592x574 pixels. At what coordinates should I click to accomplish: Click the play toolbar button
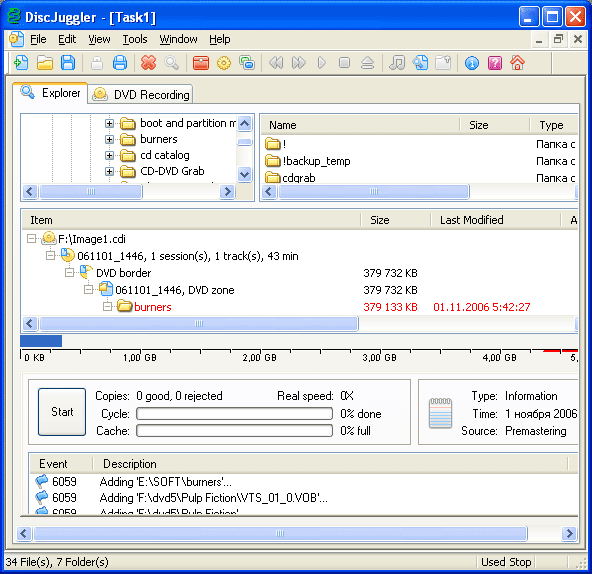(322, 63)
